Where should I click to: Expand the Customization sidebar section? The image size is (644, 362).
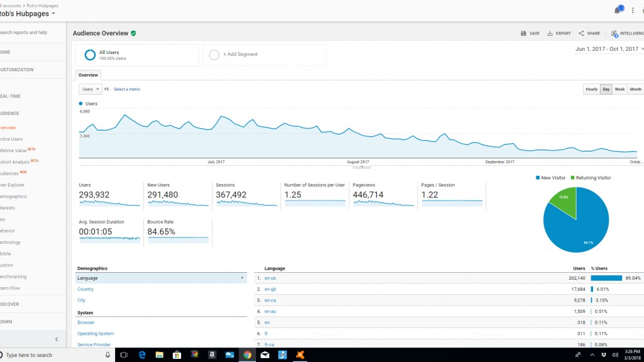point(17,70)
